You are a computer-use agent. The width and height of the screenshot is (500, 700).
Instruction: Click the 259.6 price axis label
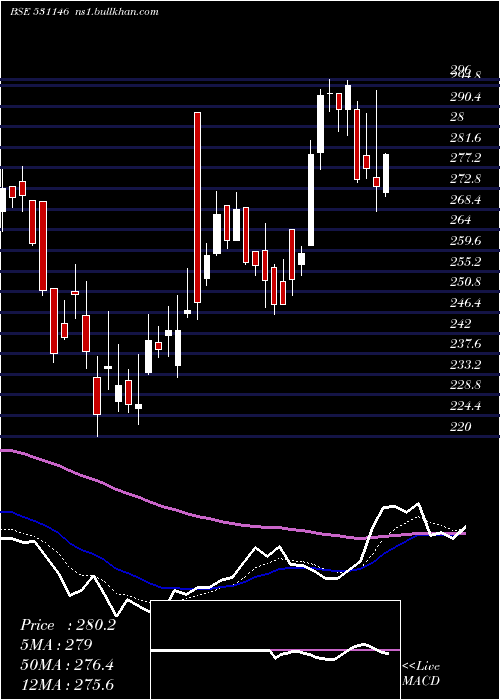pos(466,241)
